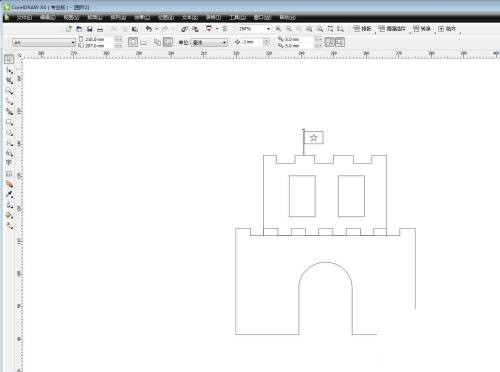500x372 pixels.
Task: Expand the zoom level dropdown
Action: pyautogui.click(x=268, y=29)
